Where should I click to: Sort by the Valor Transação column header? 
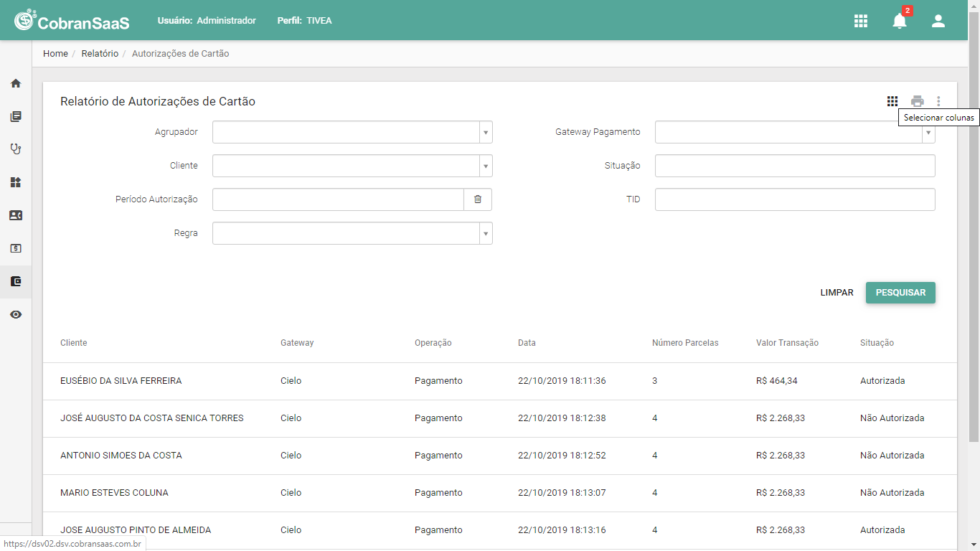pos(787,343)
